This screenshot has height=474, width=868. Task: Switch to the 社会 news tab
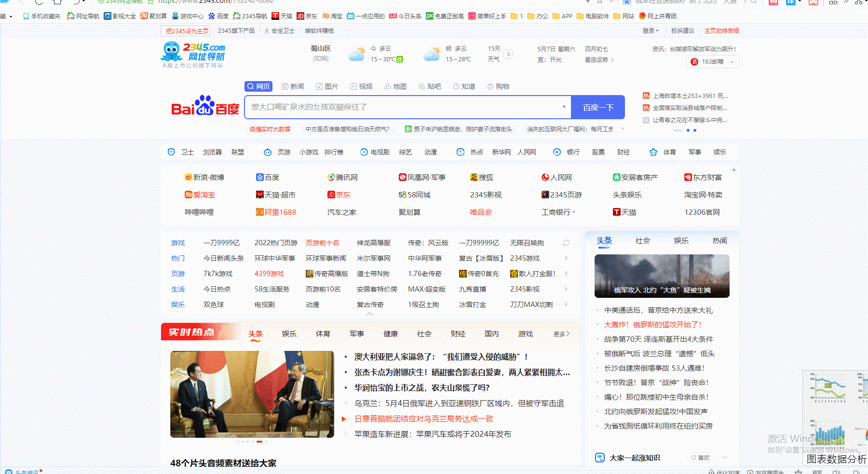pyautogui.click(x=642, y=241)
